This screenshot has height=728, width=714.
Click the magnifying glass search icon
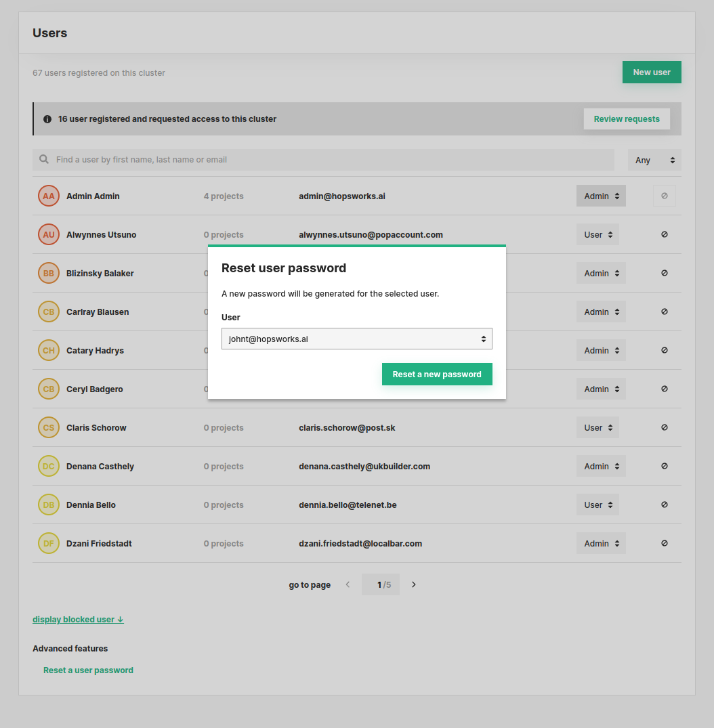pyautogui.click(x=43, y=159)
